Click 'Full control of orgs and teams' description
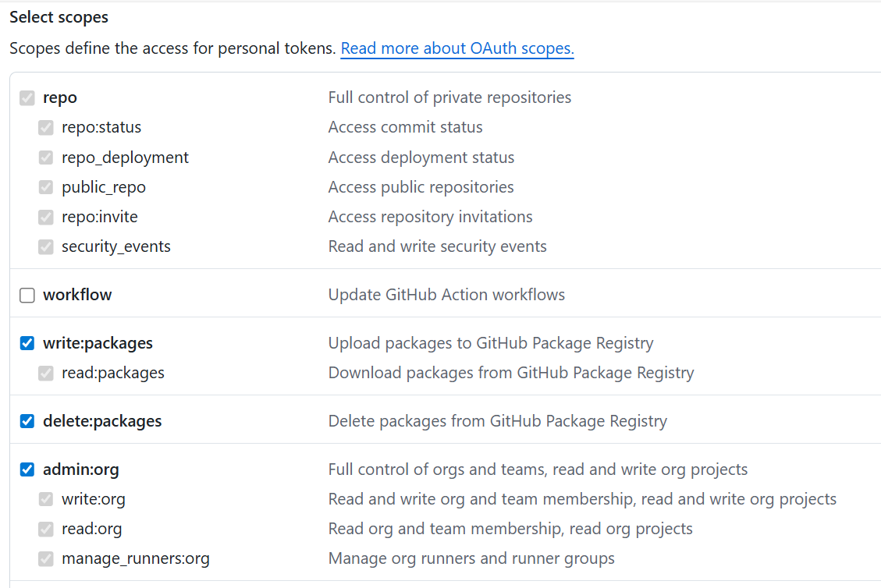The height and width of the screenshot is (588, 881). click(x=538, y=469)
